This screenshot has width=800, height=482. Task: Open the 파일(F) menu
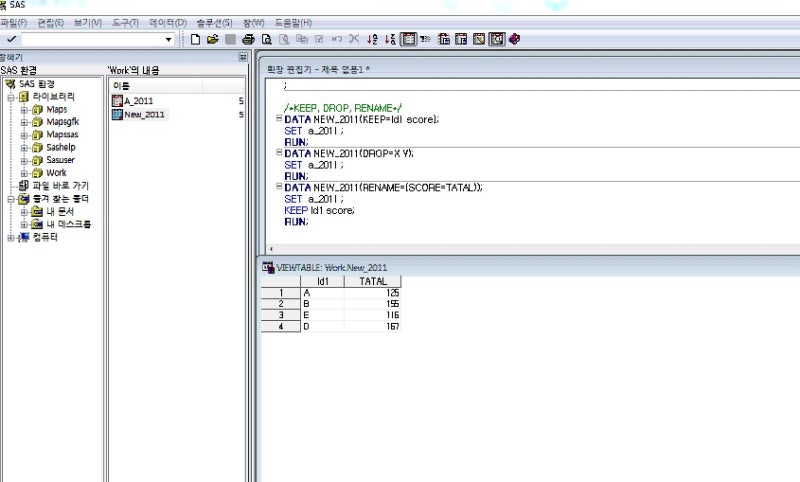[x=13, y=22]
